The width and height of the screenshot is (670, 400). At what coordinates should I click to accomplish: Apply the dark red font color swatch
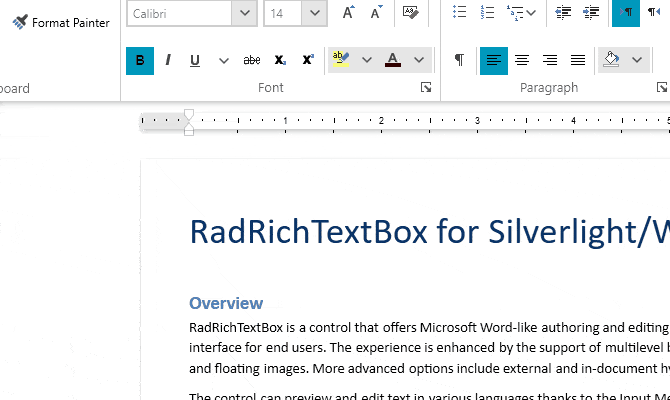coord(393,60)
